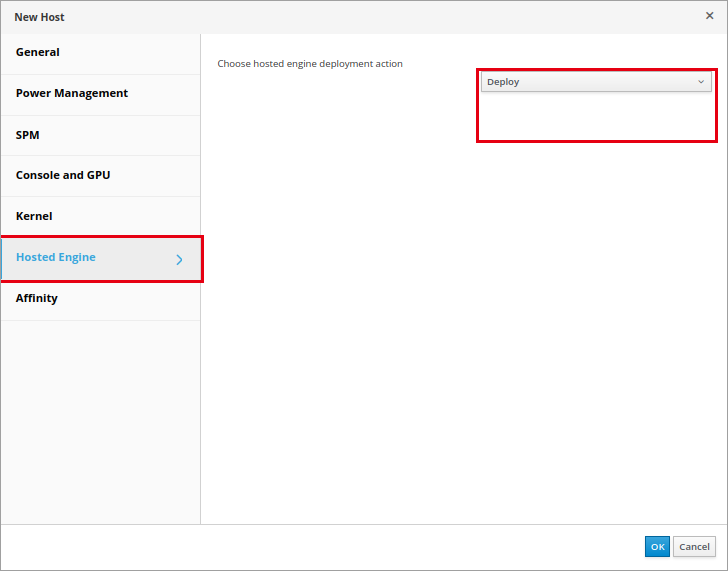Open the General tab
728x571 pixels.
(x=101, y=53)
